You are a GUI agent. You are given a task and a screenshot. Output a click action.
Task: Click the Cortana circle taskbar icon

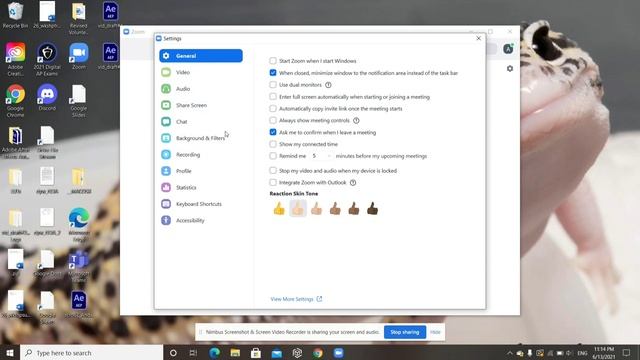(173, 353)
